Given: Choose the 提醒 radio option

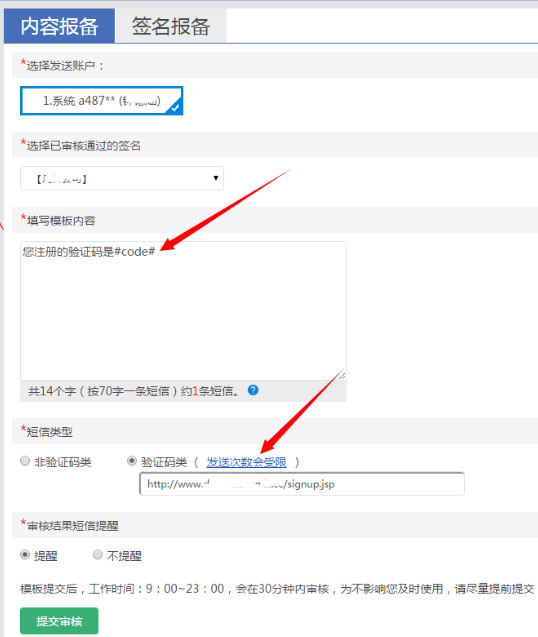Looking at the screenshot, I should coord(25,555).
